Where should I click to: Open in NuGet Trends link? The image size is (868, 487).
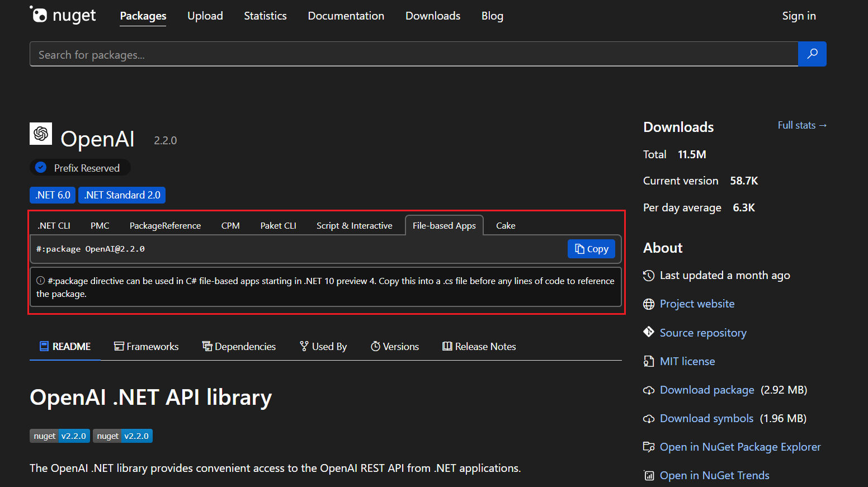pos(714,475)
